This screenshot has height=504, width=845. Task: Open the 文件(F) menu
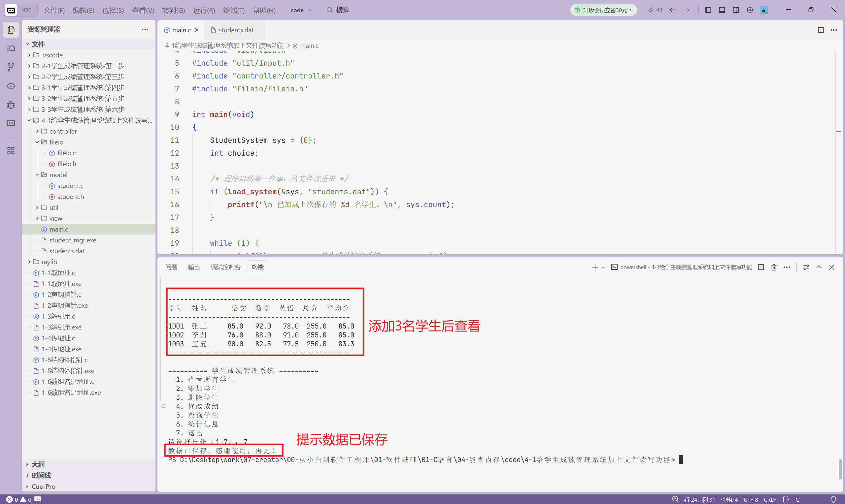coord(54,10)
